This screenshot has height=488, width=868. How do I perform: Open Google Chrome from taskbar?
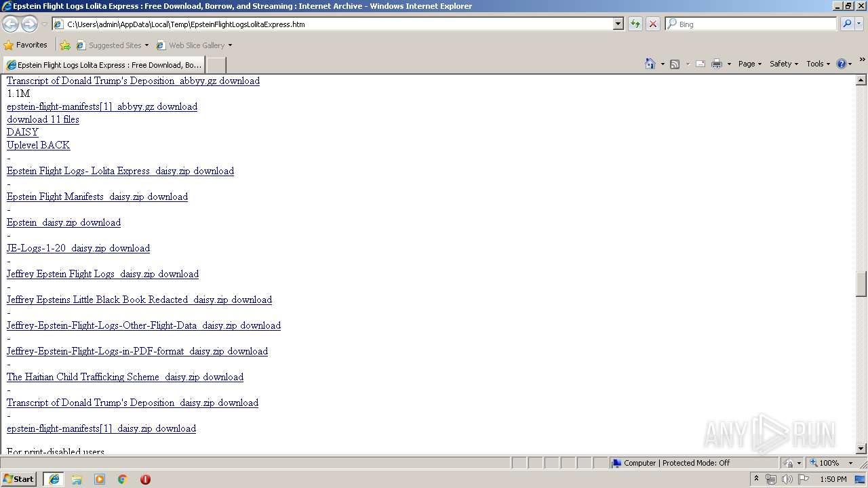tap(123, 479)
